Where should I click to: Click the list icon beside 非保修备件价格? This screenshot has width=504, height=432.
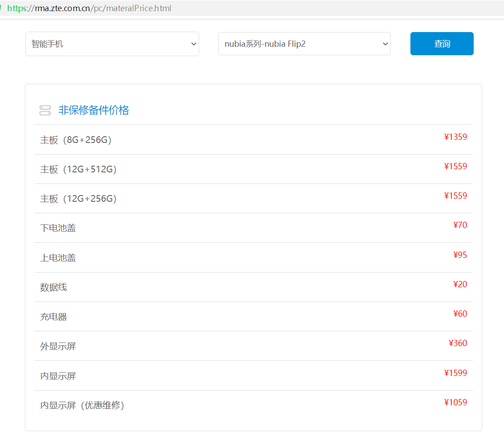click(x=45, y=110)
